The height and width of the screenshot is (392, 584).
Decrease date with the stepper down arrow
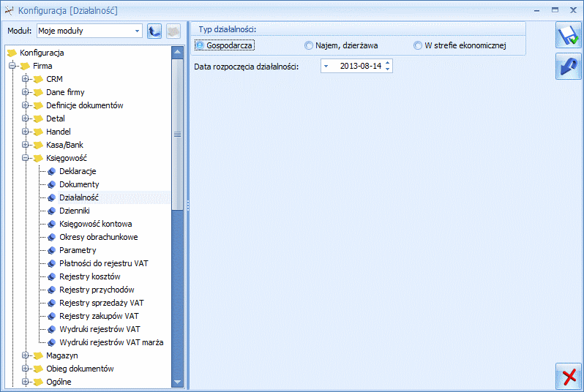click(x=388, y=69)
